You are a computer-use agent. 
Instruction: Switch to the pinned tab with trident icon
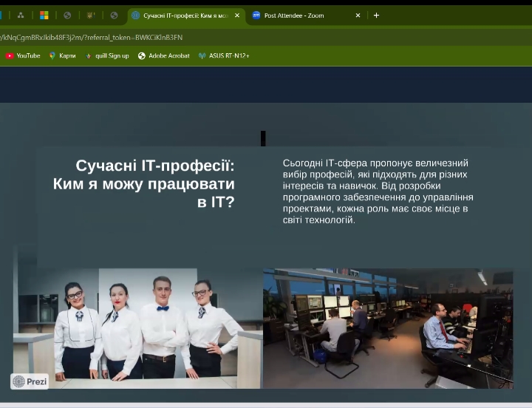point(90,16)
